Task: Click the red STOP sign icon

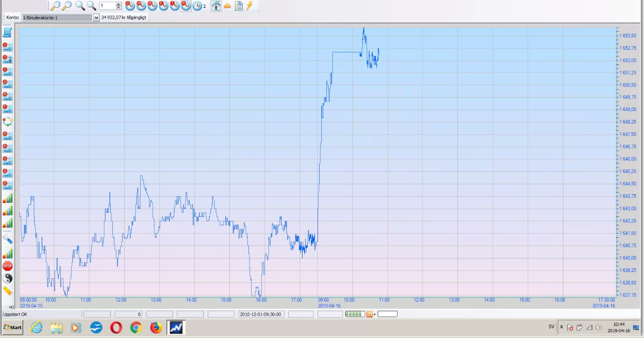Action: click(x=7, y=266)
